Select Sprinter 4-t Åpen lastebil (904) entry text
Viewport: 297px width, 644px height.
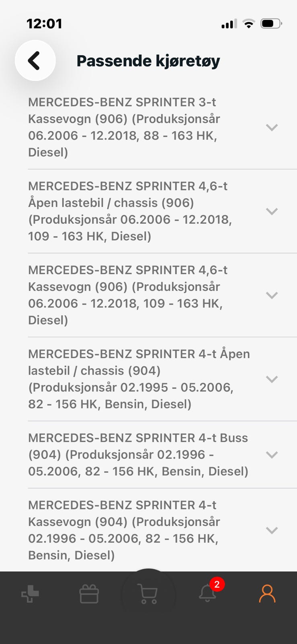tap(139, 379)
